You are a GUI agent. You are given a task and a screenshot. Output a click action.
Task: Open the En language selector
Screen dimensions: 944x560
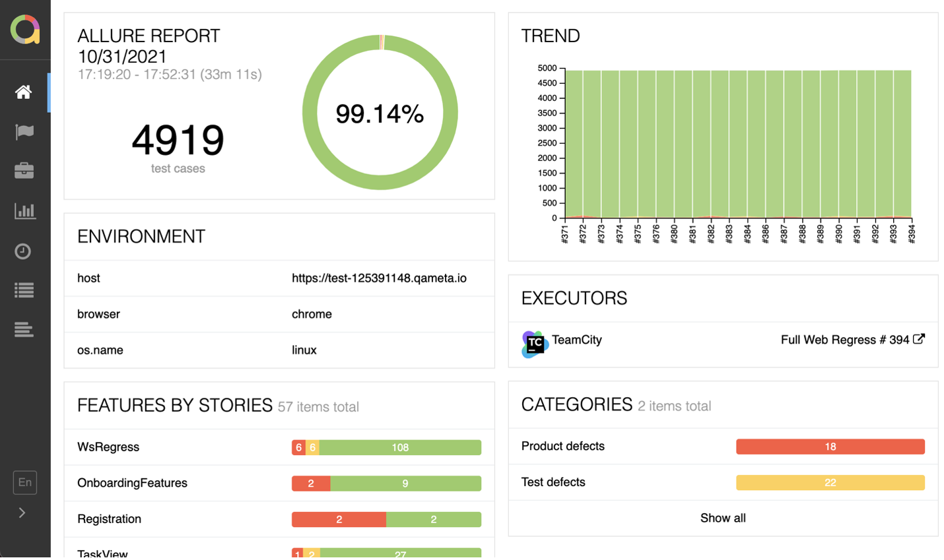(25, 482)
